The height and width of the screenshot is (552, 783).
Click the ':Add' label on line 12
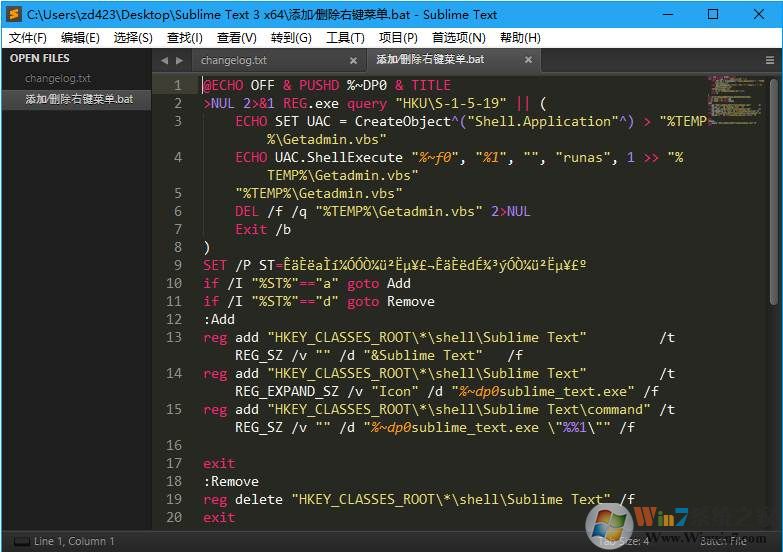(219, 319)
